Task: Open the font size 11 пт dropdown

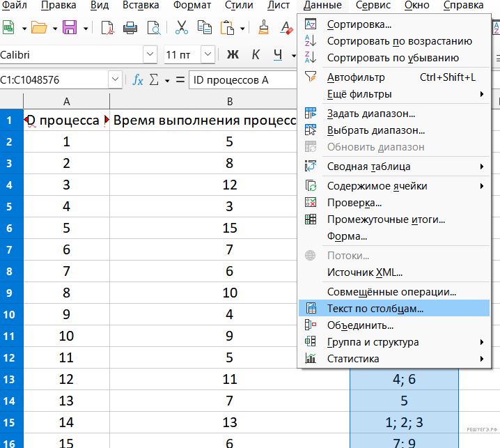Action: (208, 54)
